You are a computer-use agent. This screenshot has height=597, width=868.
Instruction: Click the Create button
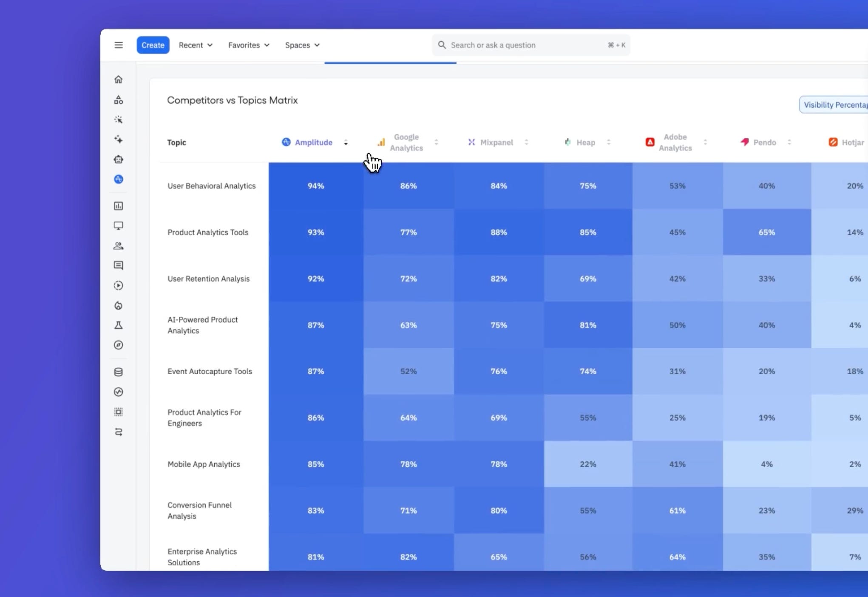point(153,45)
